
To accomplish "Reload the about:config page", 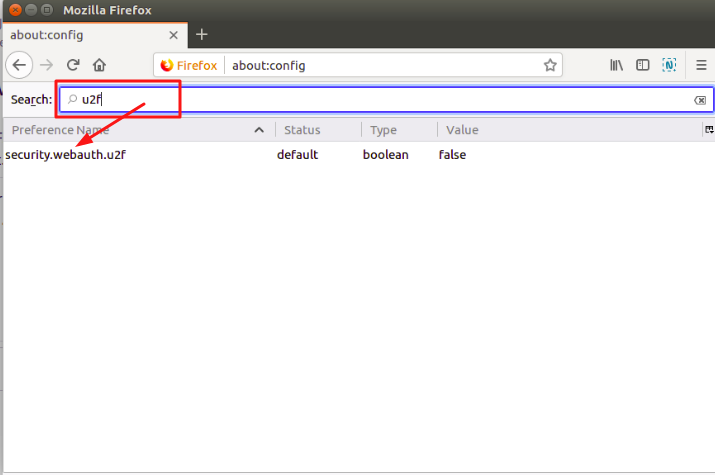I will tap(73, 65).
